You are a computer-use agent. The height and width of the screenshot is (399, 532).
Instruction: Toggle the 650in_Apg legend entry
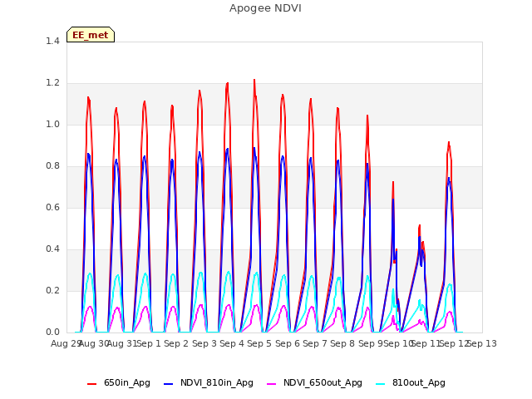tap(119, 383)
